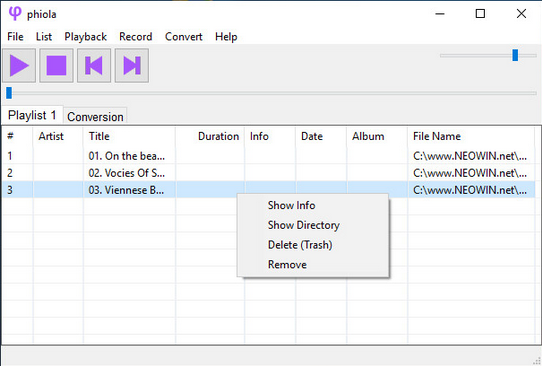Image resolution: width=542 pixels, height=366 pixels.
Task: Sort by the # column header
Action: click(18, 136)
